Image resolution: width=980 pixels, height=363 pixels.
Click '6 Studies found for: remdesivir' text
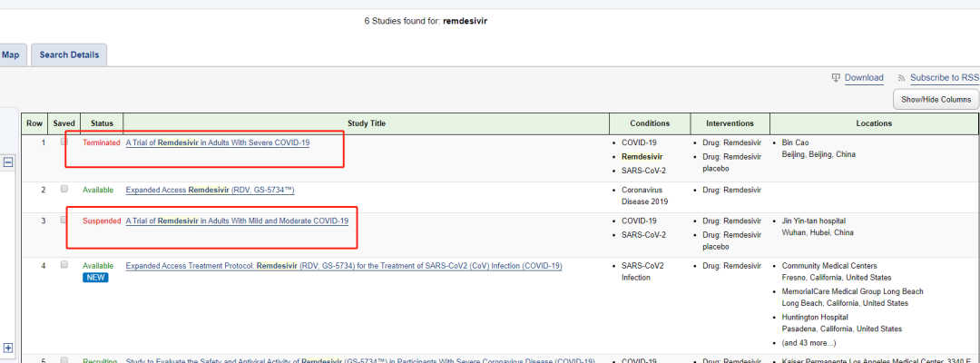(x=426, y=21)
